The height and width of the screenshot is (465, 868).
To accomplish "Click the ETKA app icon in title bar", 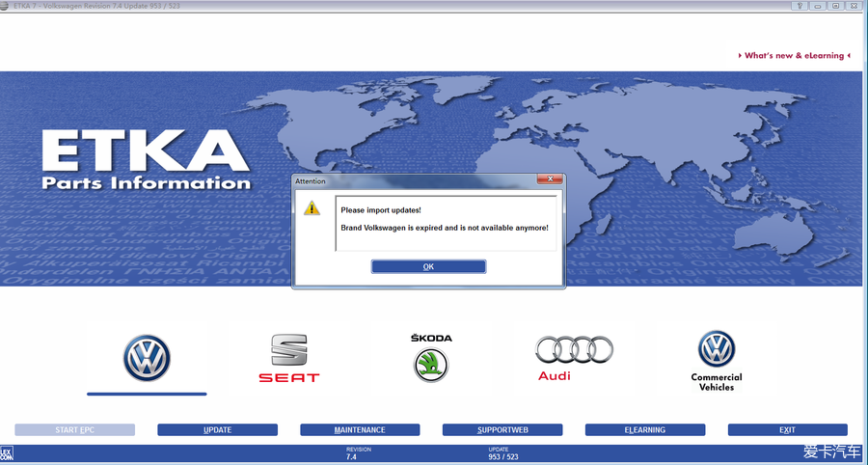I will tap(5, 6).
